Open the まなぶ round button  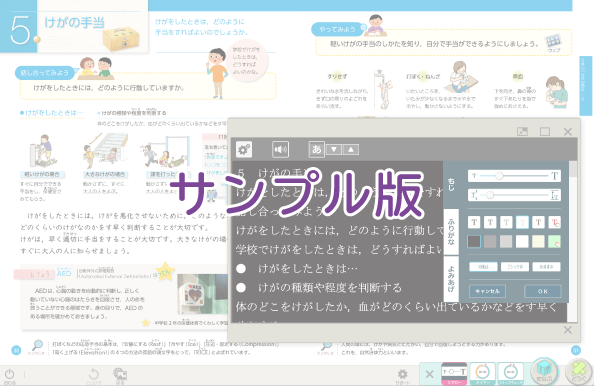pos(544,371)
